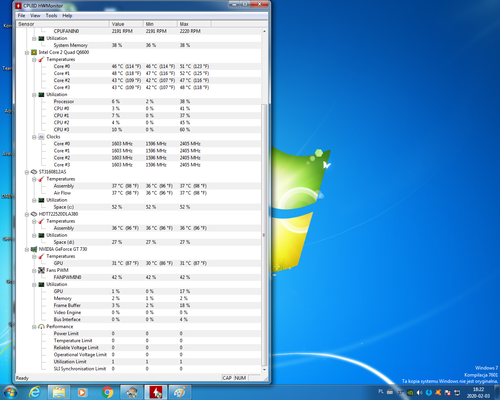Image resolution: width=500 pixels, height=400 pixels.
Task: Click the NVIDIA GeForce GT 730 card icon
Action: [x=34, y=249]
